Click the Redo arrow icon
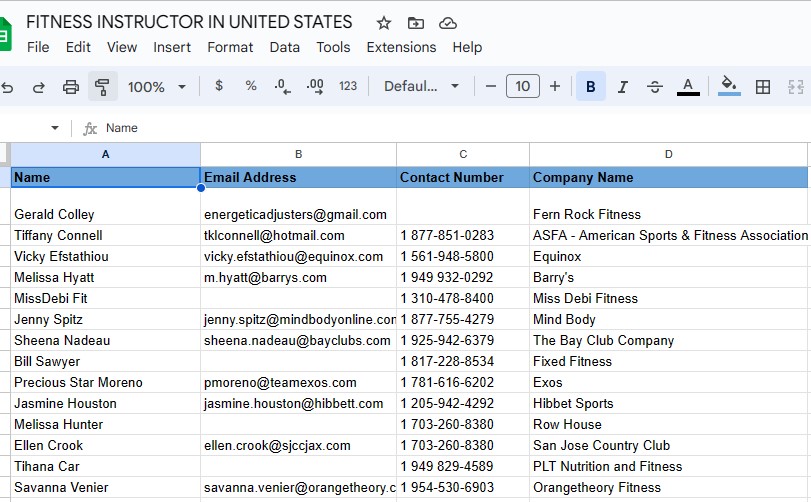 pyautogui.click(x=39, y=87)
